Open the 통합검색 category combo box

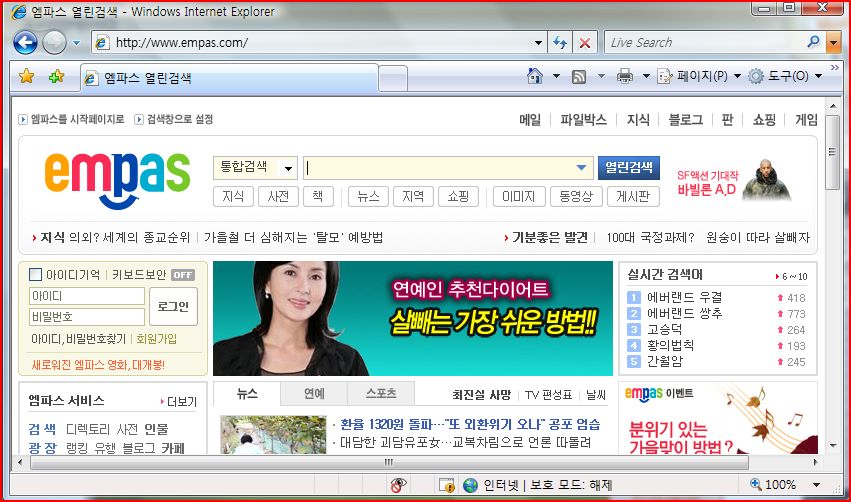255,168
